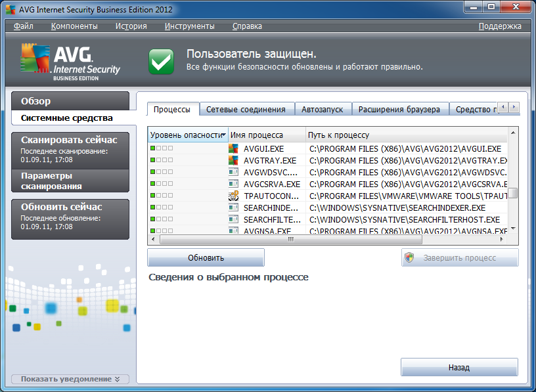Switch to the Автозапуск tab
The image size is (536, 392).
pyautogui.click(x=323, y=110)
